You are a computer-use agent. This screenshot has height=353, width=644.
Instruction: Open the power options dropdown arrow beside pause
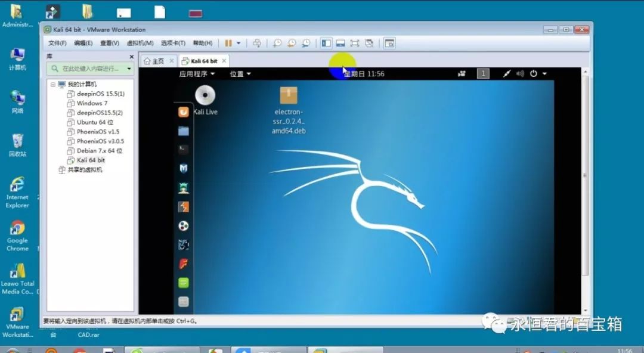[x=239, y=43]
